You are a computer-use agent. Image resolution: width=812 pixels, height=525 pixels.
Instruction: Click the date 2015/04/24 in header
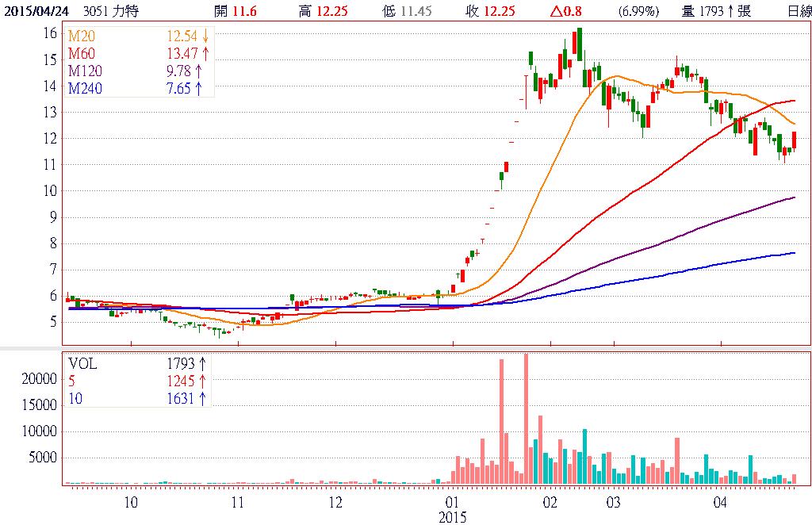(36, 12)
